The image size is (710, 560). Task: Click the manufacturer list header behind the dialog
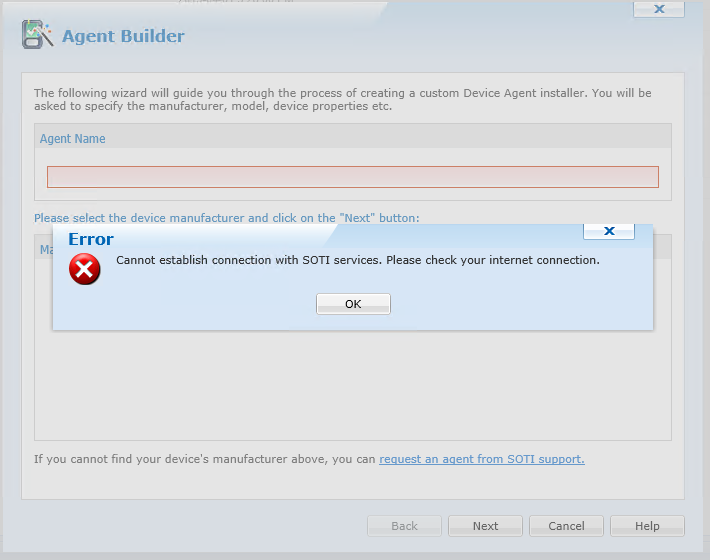45,249
